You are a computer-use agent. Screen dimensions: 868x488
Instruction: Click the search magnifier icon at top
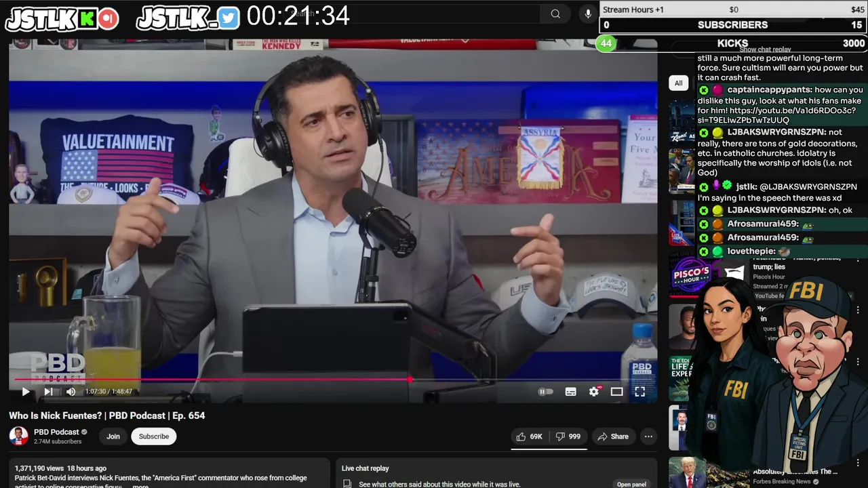[555, 14]
